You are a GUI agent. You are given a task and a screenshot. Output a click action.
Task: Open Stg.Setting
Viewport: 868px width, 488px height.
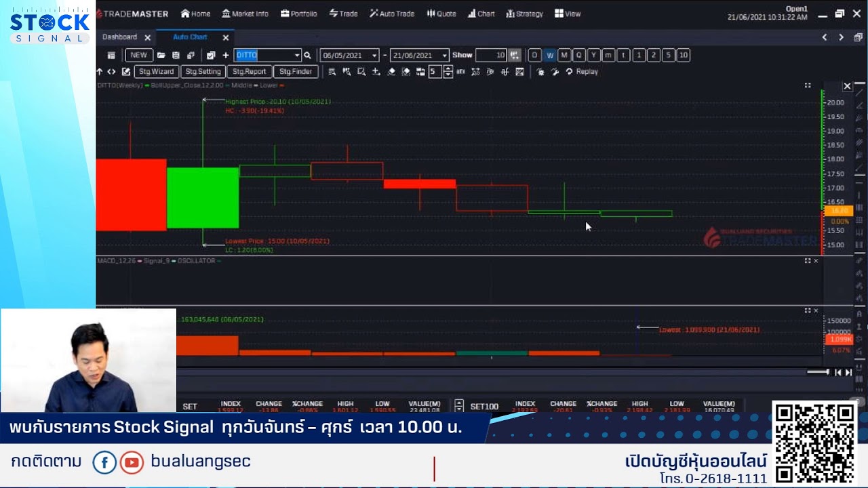[x=203, y=72]
